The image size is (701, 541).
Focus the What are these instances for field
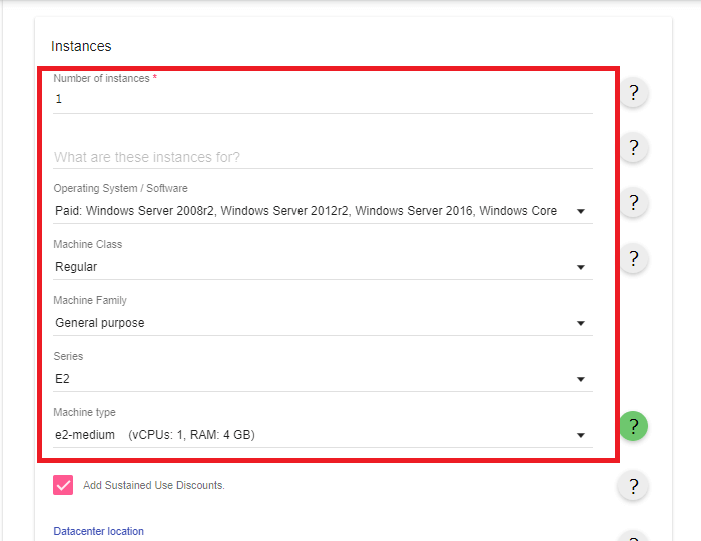pyautogui.click(x=323, y=157)
